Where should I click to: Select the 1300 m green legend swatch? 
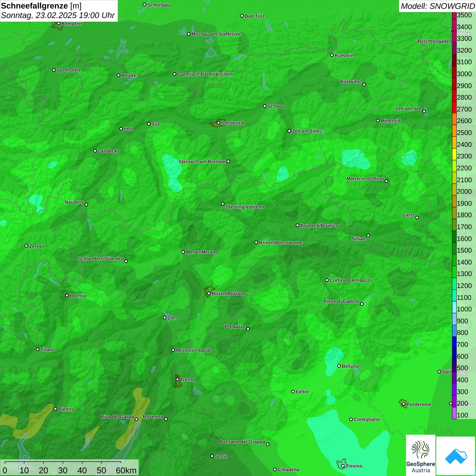pos(454,272)
